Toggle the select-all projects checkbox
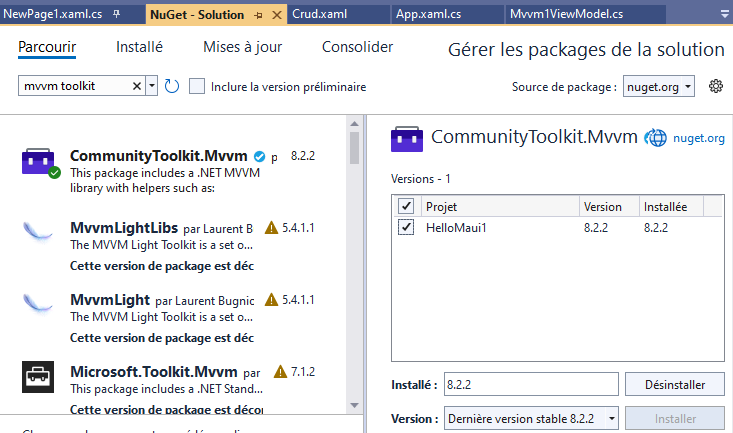The image size is (733, 433). click(406, 206)
